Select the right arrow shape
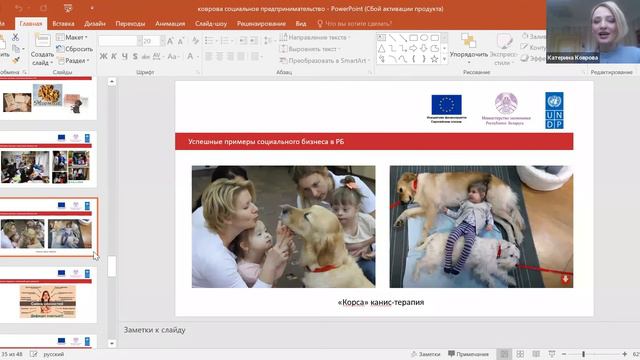The image size is (640, 360). click(x=413, y=49)
